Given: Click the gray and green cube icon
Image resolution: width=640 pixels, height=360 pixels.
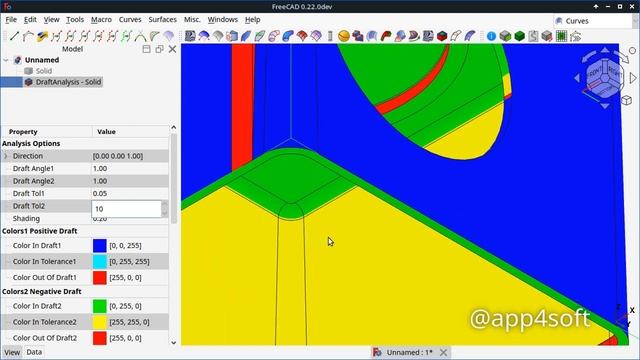Looking at the screenshot, I should (505, 36).
